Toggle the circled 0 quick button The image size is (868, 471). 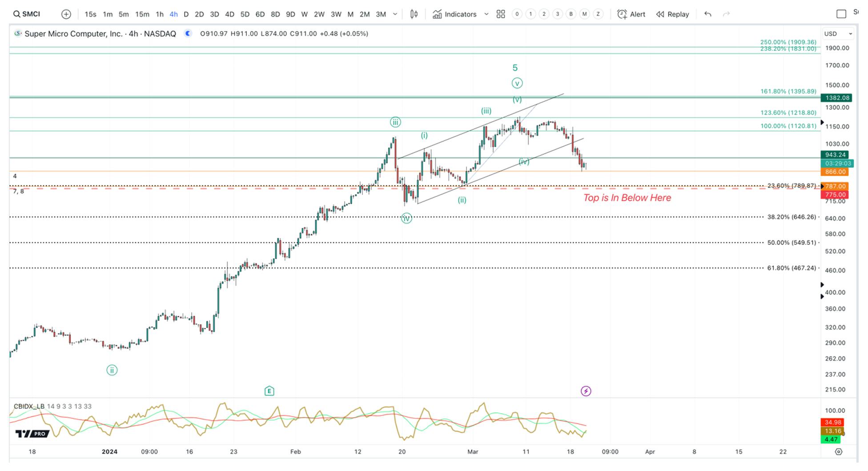pos(517,14)
